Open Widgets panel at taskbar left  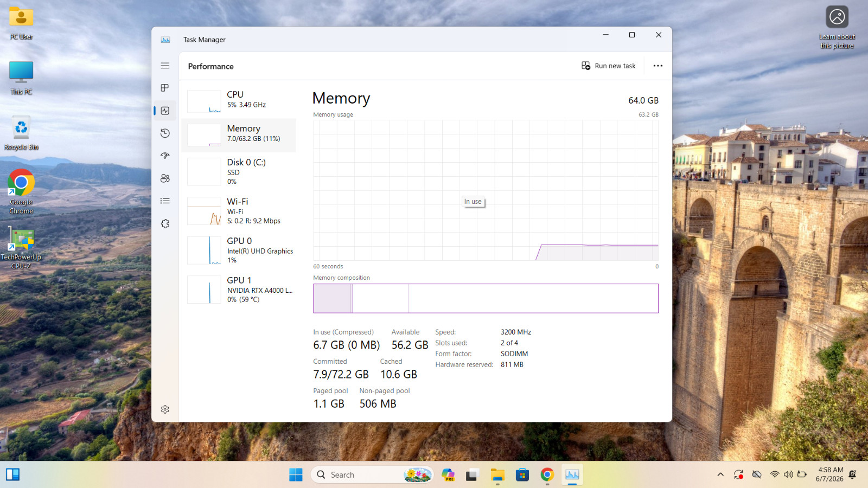[12, 475]
